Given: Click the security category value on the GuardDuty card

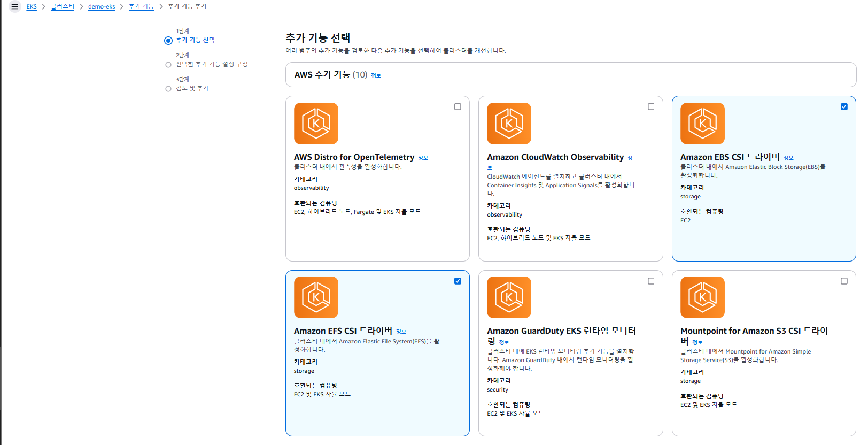Looking at the screenshot, I should point(498,389).
